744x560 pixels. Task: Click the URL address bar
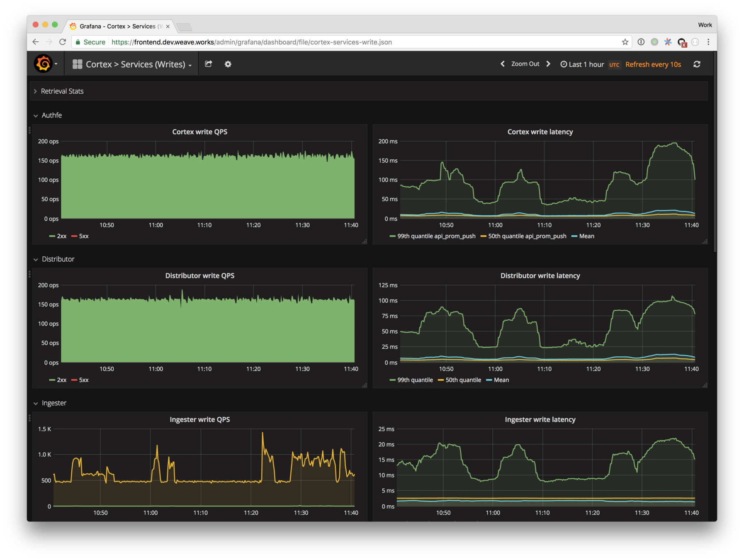353,42
